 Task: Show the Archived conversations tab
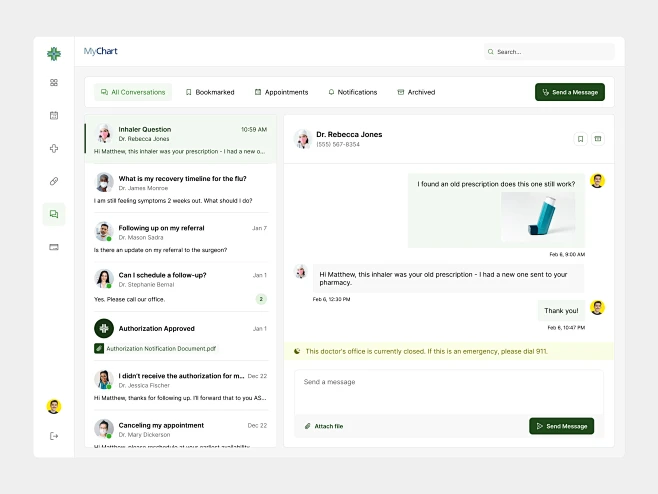click(416, 92)
